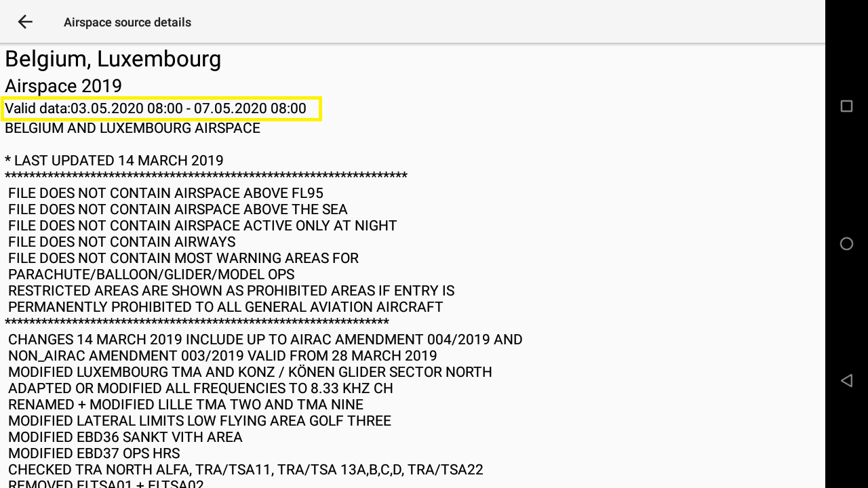The width and height of the screenshot is (868, 488).
Task: Tap the MODIFIED EBD36 SANKT VITH line
Action: [125, 437]
